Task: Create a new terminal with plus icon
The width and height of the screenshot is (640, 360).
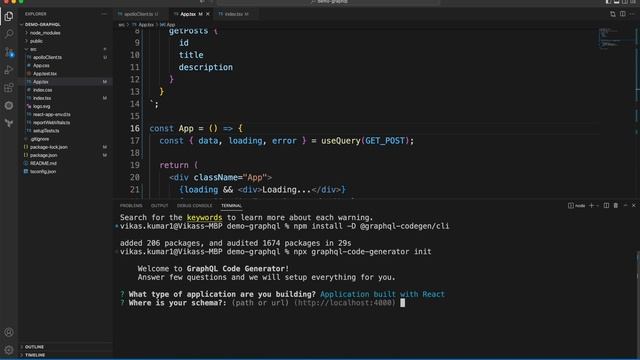Action: [x=591, y=205]
